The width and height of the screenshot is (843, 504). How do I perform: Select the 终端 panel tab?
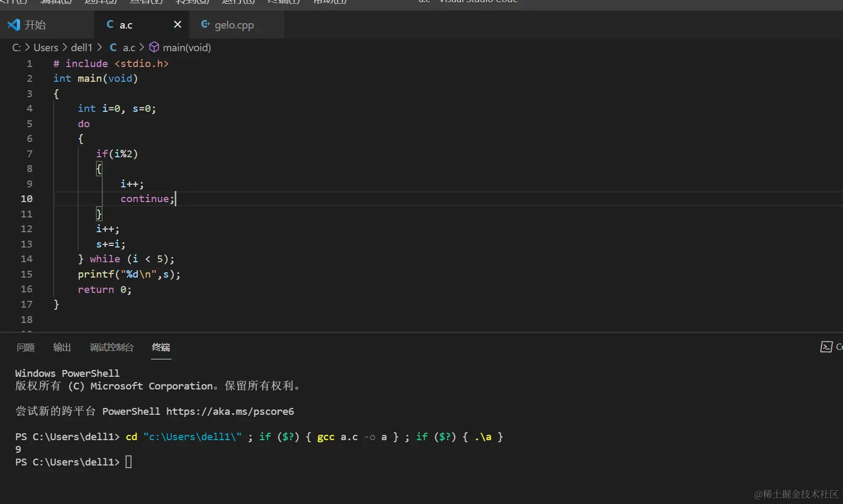click(x=161, y=347)
